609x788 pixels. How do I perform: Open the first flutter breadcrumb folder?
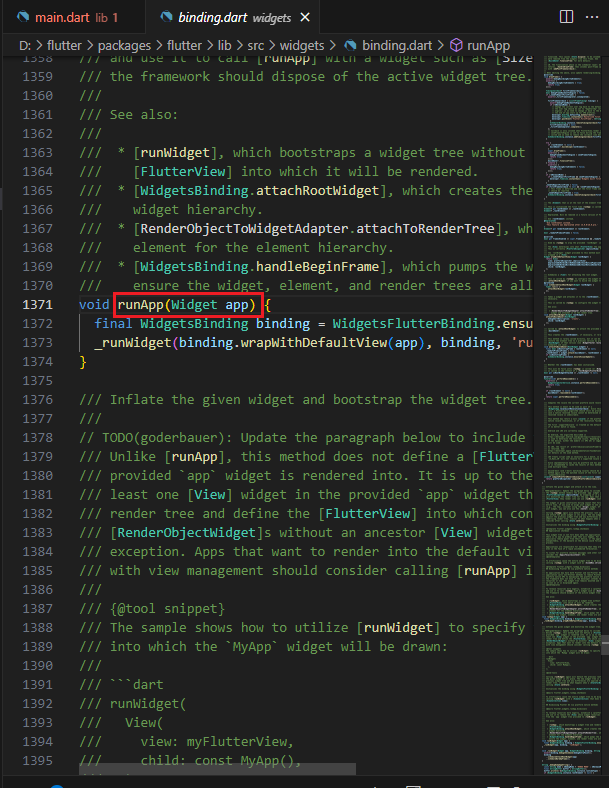[x=64, y=46]
